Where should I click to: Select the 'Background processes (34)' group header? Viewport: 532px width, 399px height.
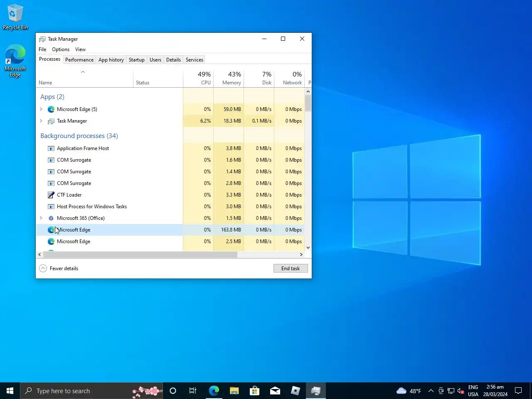point(79,136)
